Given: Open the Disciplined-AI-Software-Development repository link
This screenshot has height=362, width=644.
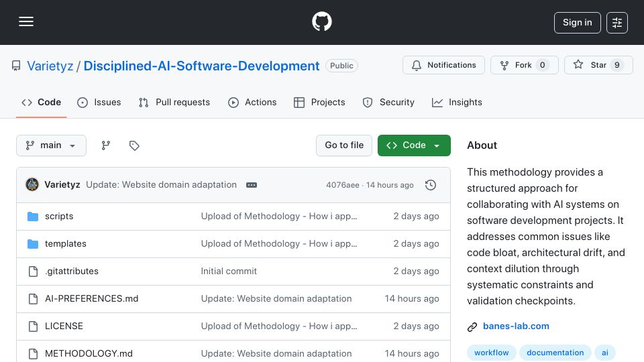Looking at the screenshot, I should click(201, 66).
